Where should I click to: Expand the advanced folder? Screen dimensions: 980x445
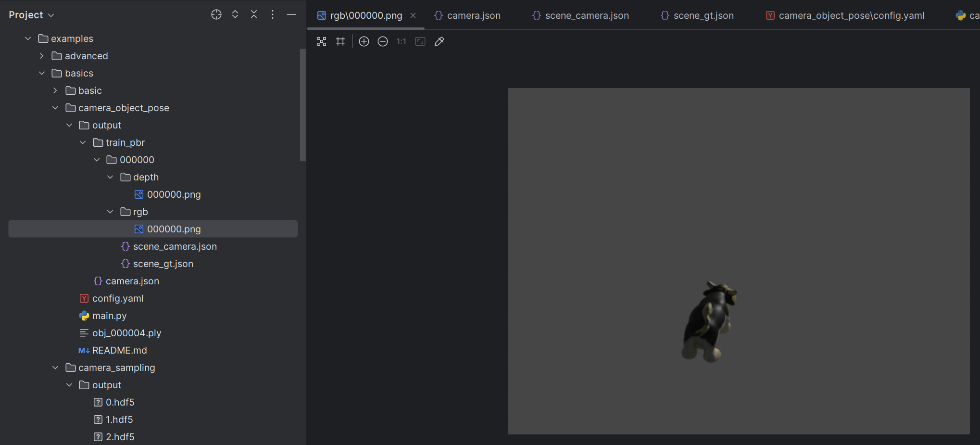point(42,56)
